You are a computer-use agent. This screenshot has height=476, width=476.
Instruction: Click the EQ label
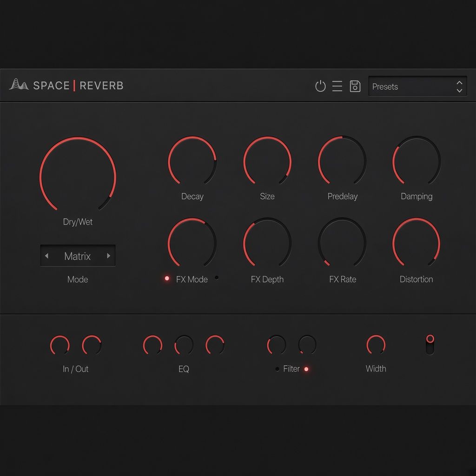[x=184, y=369]
